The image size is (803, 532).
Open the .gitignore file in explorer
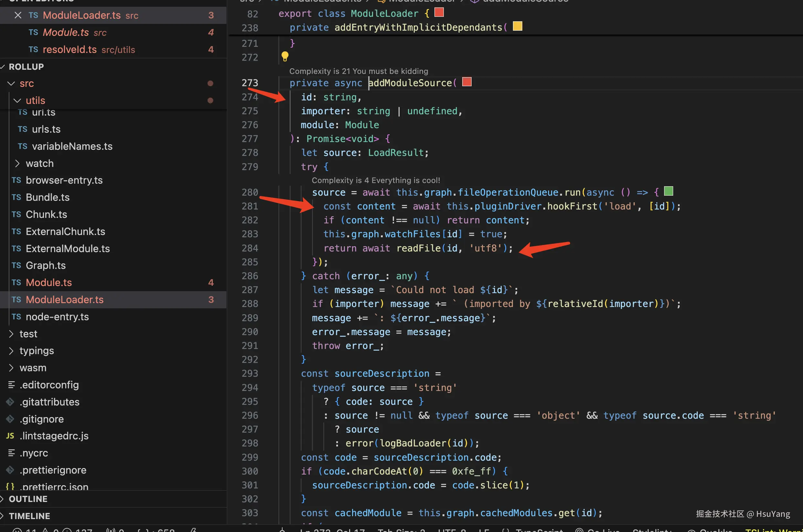(41, 419)
